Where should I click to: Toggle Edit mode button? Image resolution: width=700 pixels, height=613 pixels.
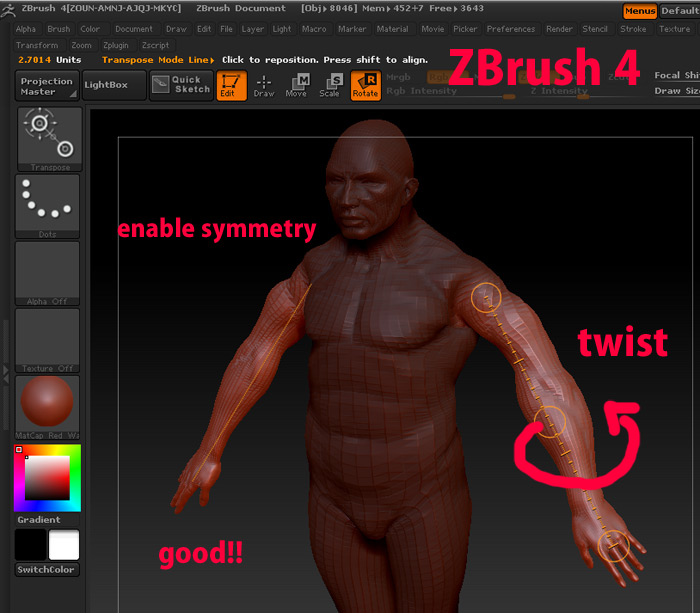pyautogui.click(x=231, y=85)
